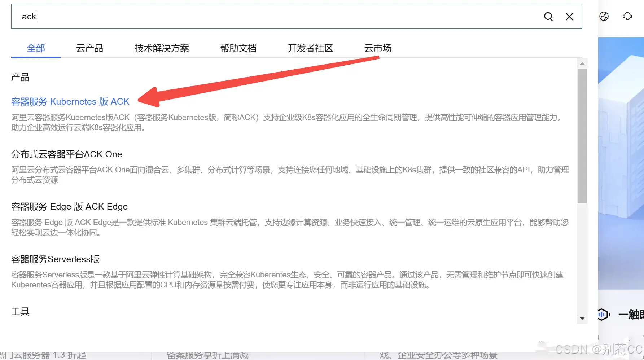Click the description starting 容器服务 Edge 版 ACK Edge是一款

click(x=290, y=227)
